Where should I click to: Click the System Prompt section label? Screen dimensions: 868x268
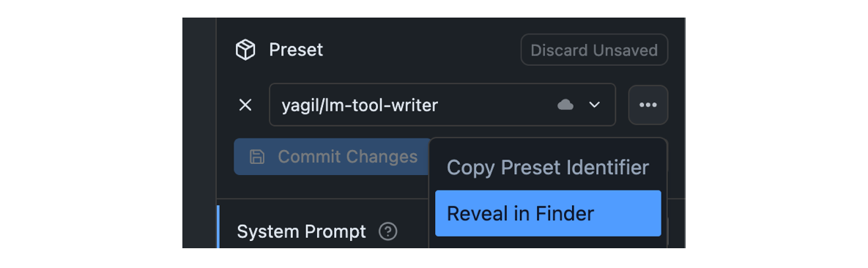301,231
